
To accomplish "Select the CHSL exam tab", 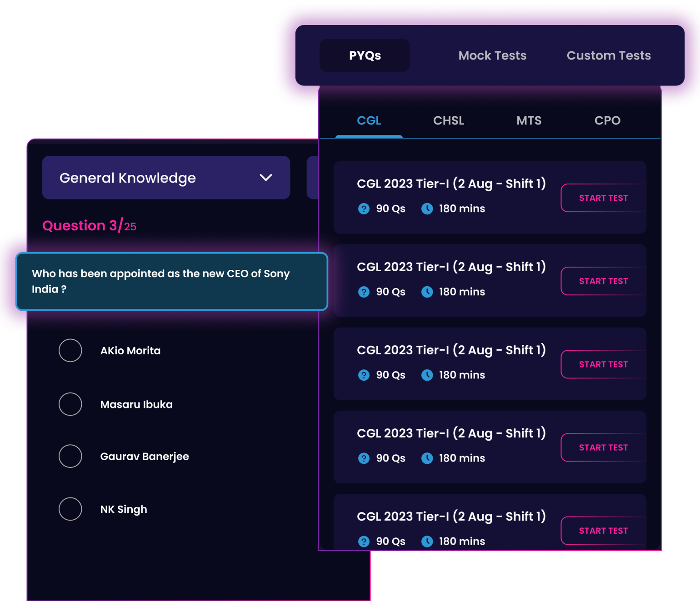I will point(449,120).
